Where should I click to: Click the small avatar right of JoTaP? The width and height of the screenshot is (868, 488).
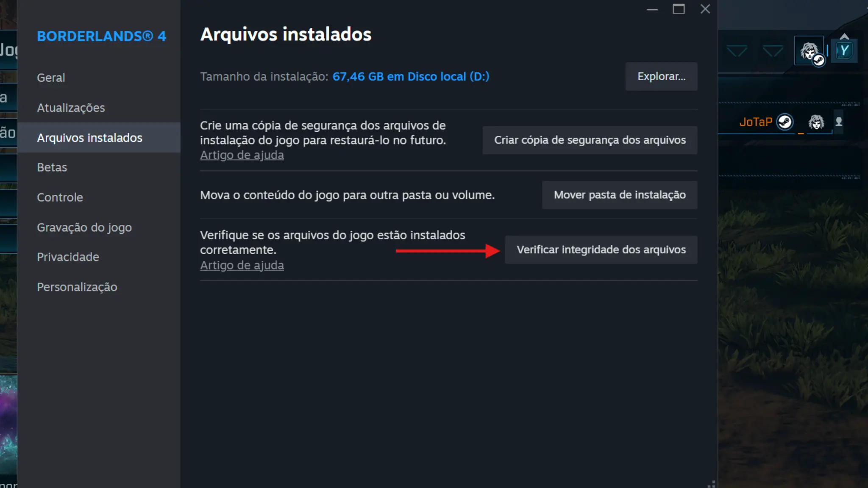(816, 122)
